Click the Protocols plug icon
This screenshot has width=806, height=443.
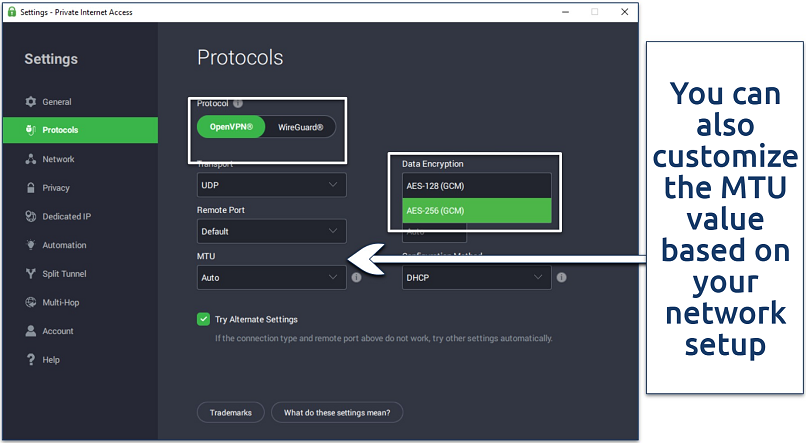tap(31, 130)
